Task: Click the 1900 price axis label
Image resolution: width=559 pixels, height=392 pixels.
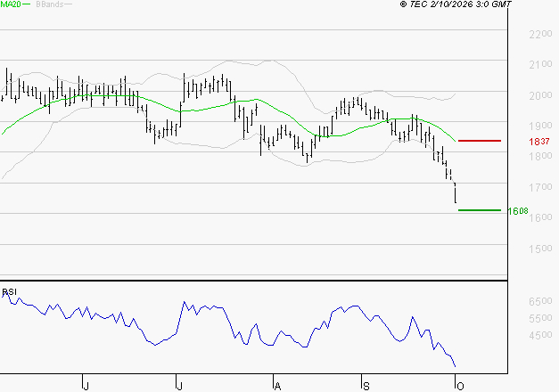Action: (540, 126)
